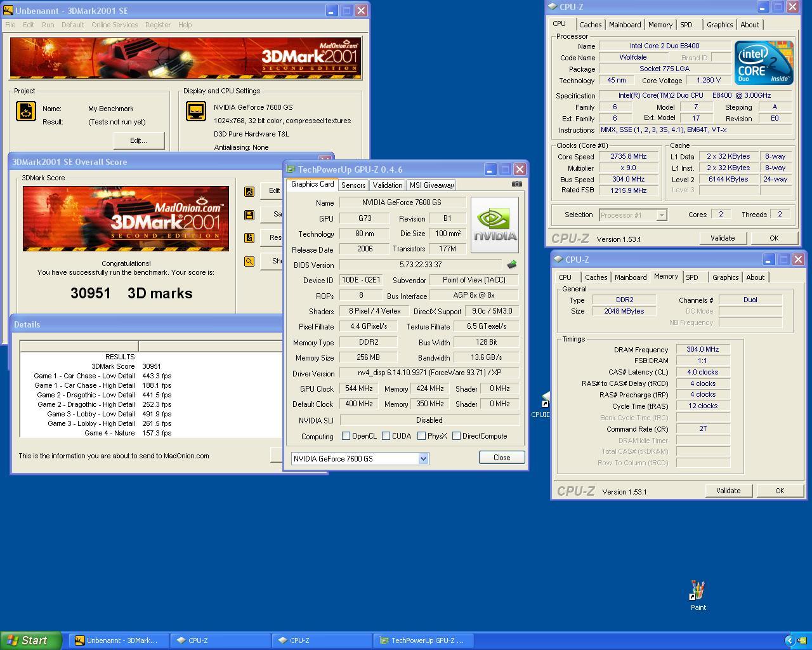Click the system tray expand arrow
Viewport: 812px width, 650px height.
(x=789, y=640)
